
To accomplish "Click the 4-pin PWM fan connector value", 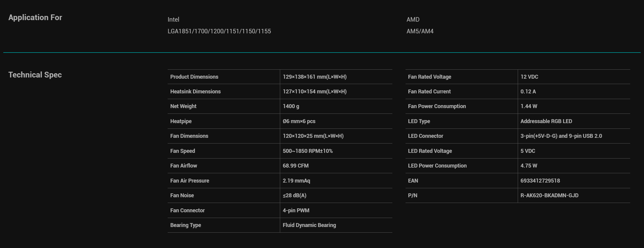I will [x=296, y=210].
